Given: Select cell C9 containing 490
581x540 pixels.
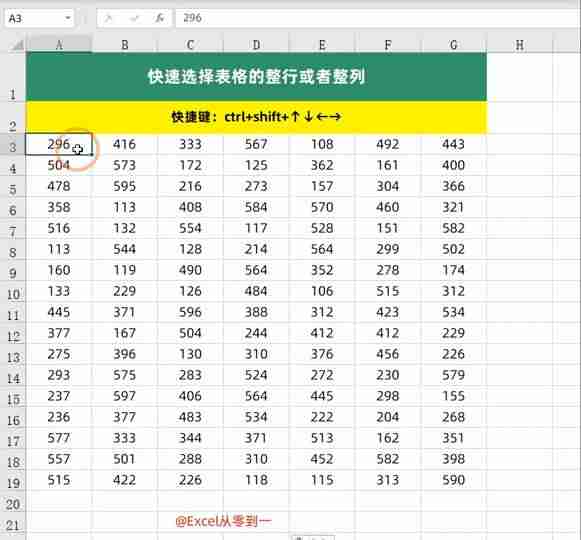Looking at the screenshot, I should (x=190, y=270).
